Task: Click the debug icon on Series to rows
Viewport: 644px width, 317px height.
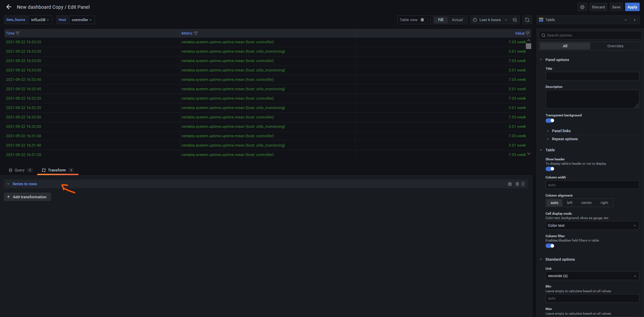Action: pyautogui.click(x=510, y=184)
